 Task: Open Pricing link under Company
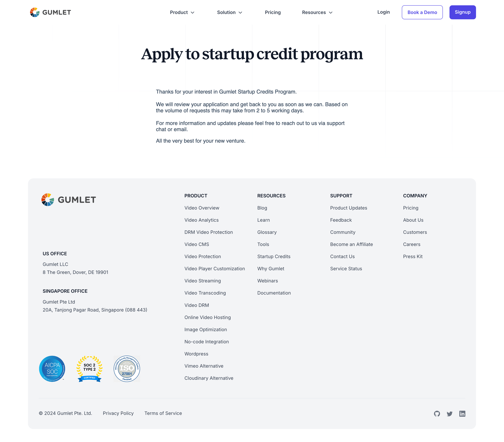[x=411, y=208]
